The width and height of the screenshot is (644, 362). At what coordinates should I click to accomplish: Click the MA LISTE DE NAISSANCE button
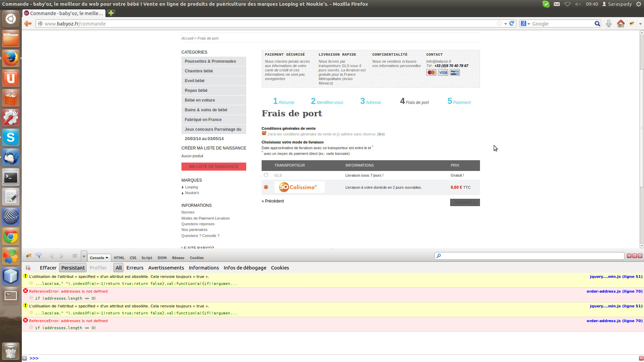pyautogui.click(x=214, y=167)
